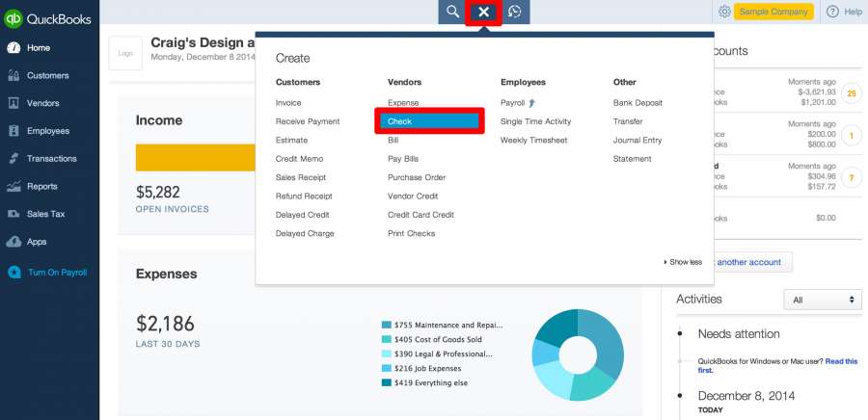868x420 pixels.
Task: Close the Create menu with X icon
Action: [484, 12]
